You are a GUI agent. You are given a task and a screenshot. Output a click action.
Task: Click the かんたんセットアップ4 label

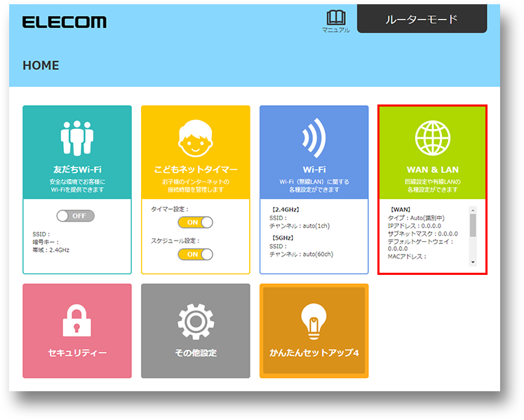tap(314, 353)
